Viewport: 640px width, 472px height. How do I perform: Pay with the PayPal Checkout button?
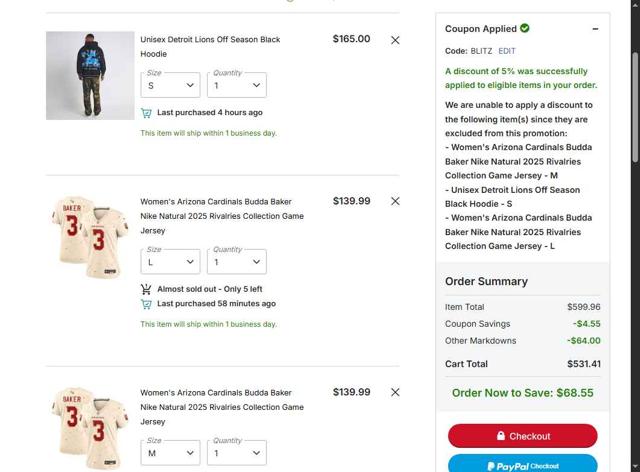coord(522,464)
